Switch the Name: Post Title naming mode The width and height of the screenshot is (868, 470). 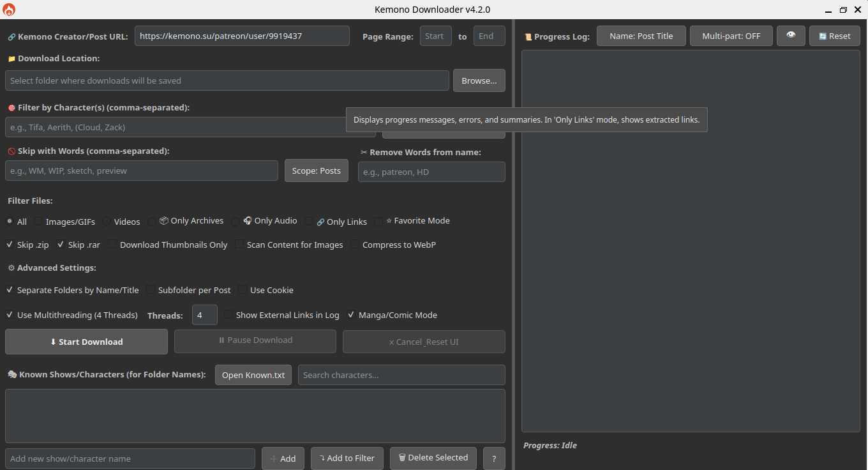pos(641,36)
